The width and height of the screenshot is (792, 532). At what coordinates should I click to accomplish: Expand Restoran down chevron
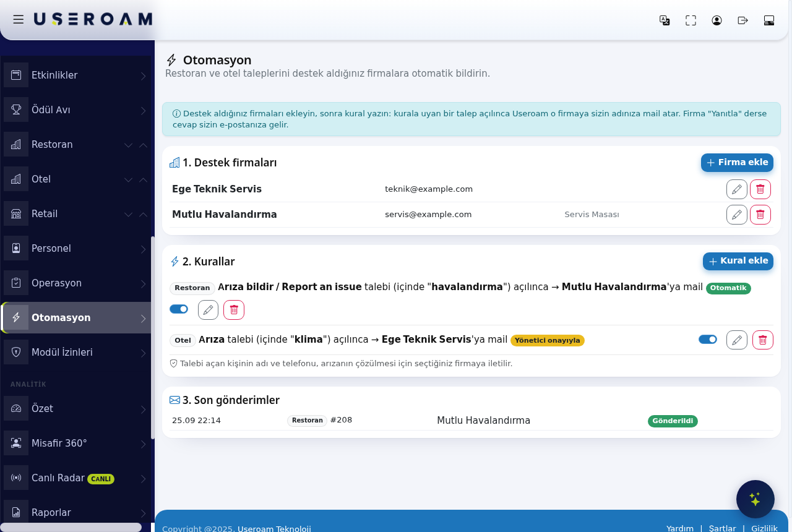pyautogui.click(x=128, y=145)
